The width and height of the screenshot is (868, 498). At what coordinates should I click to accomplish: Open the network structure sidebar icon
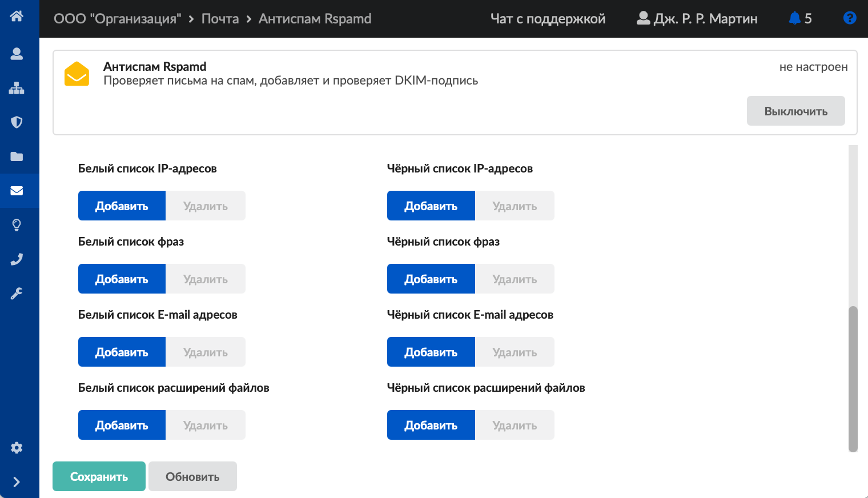click(17, 88)
